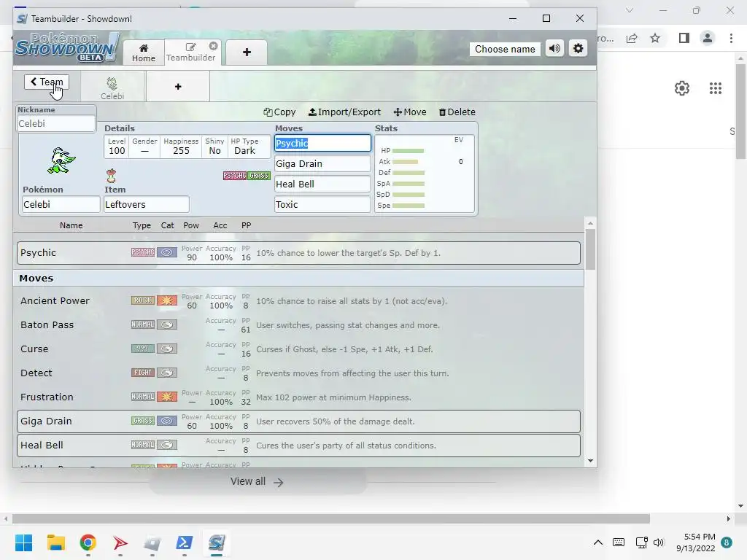Add another Pokémon to the team
This screenshot has width=747, height=560.
coord(178,87)
